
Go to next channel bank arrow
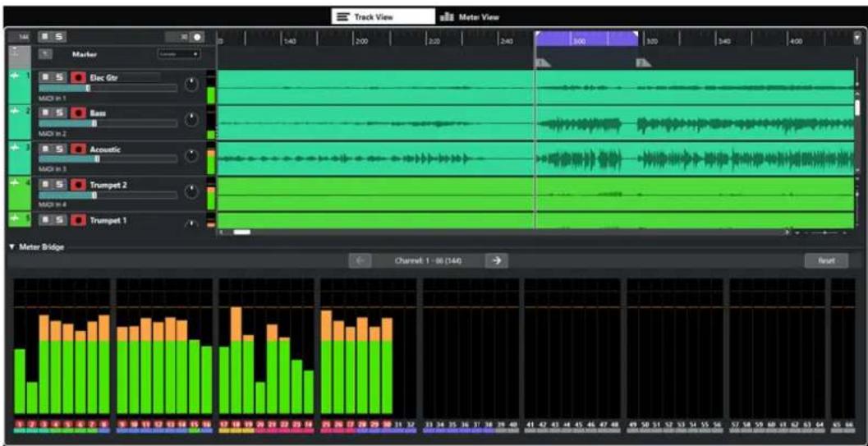point(497,260)
